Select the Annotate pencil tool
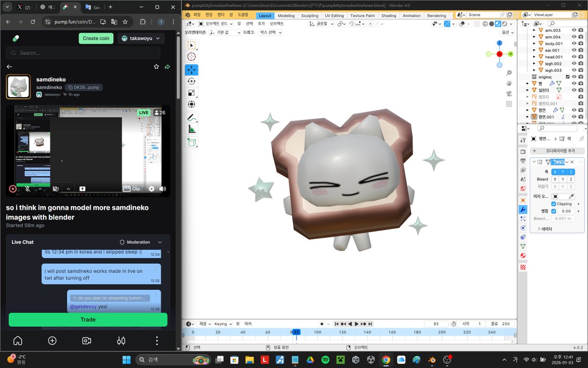 192,118
